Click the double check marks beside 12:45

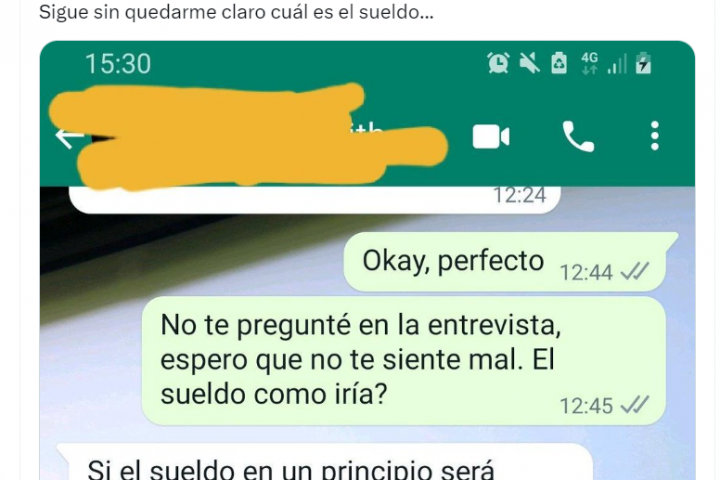[x=635, y=405]
